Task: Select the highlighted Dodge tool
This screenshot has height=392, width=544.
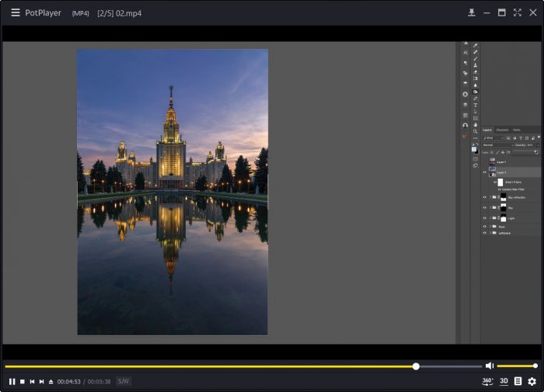Action: click(476, 92)
